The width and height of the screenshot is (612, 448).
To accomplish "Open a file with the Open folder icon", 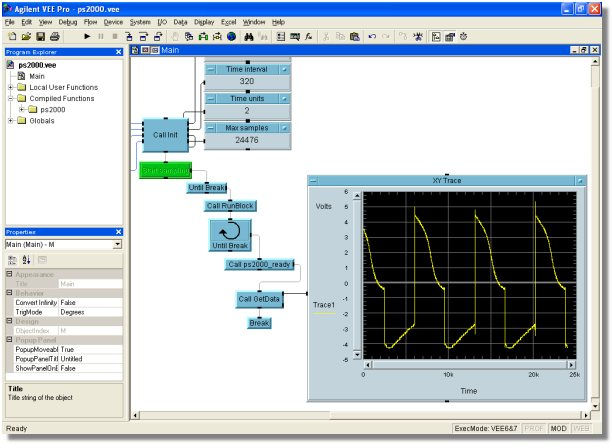I will [26, 37].
